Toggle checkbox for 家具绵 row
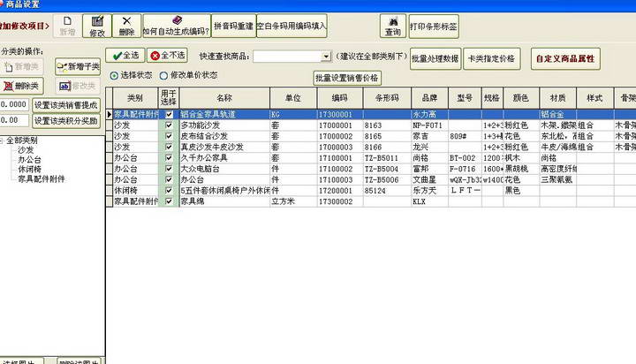This screenshot has height=364, width=636. click(169, 201)
